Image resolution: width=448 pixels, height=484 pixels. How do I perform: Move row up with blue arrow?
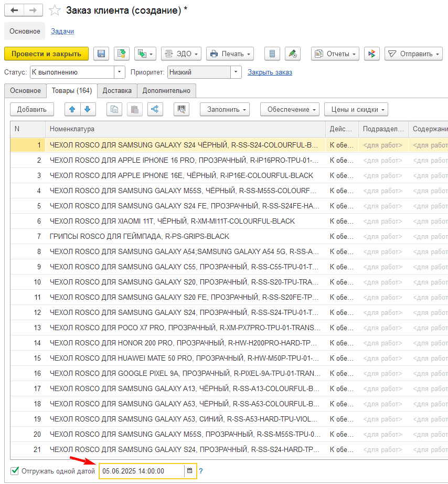point(72,109)
